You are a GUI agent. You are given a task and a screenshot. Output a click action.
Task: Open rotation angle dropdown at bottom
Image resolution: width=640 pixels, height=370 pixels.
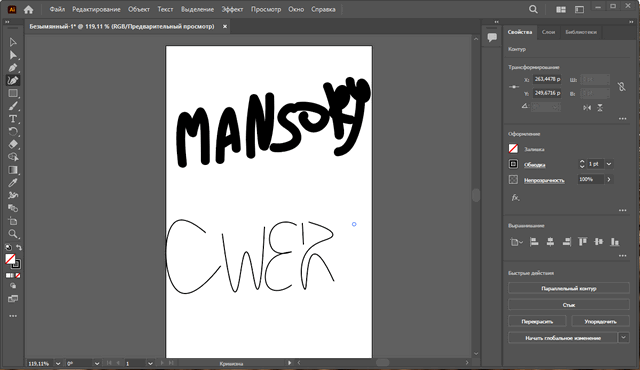pyautogui.click(x=97, y=363)
